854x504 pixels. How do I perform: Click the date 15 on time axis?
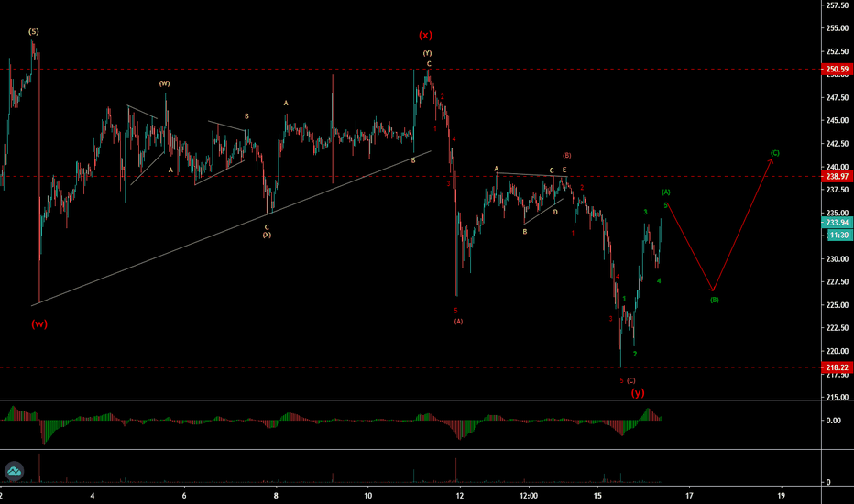pyautogui.click(x=598, y=496)
